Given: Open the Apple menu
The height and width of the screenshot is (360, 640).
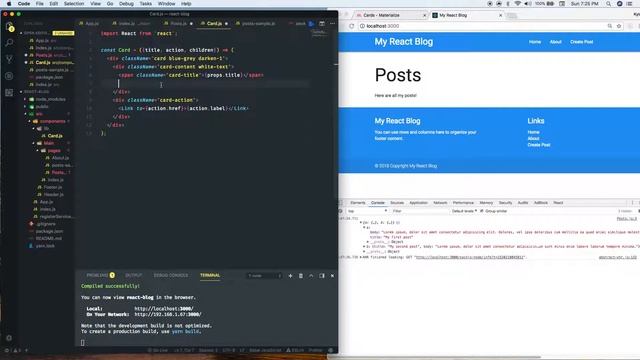Looking at the screenshot, I should [x=9, y=4].
